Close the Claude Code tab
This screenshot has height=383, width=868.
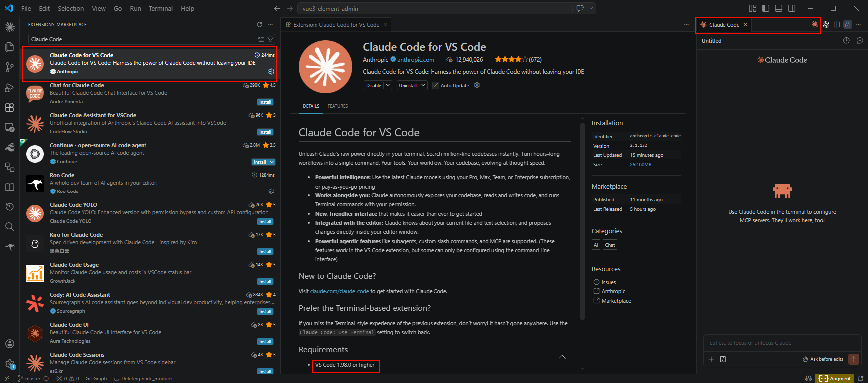coord(745,25)
